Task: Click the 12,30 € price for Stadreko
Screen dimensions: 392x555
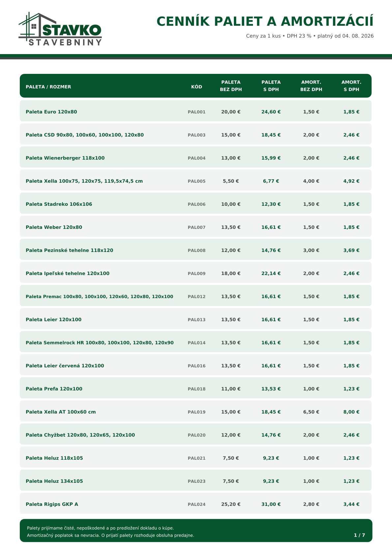Action: pos(271,204)
